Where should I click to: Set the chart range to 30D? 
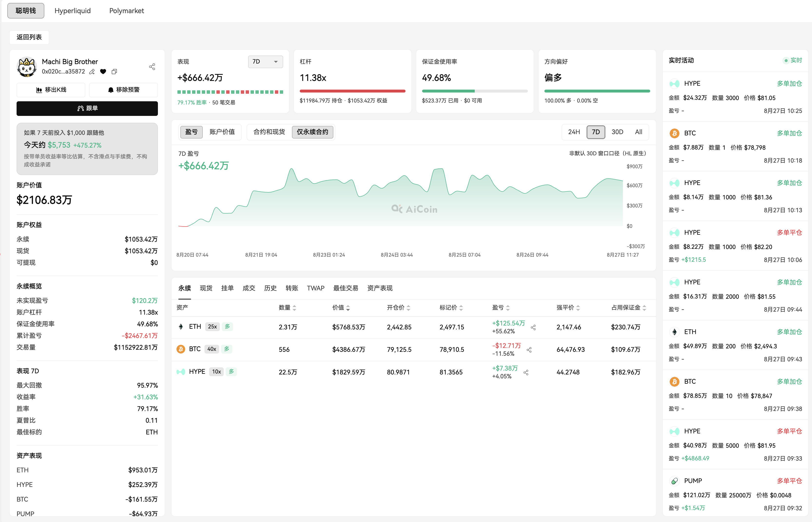click(x=617, y=132)
